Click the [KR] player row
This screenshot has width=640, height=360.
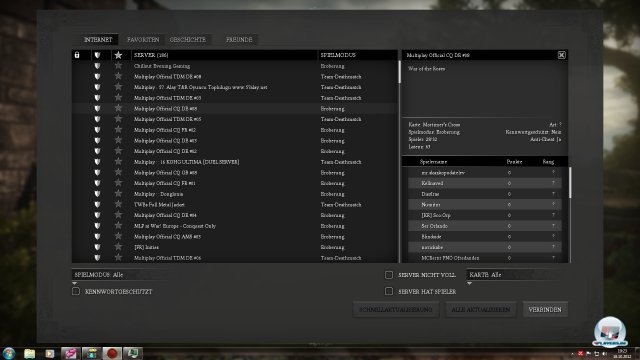(485, 215)
